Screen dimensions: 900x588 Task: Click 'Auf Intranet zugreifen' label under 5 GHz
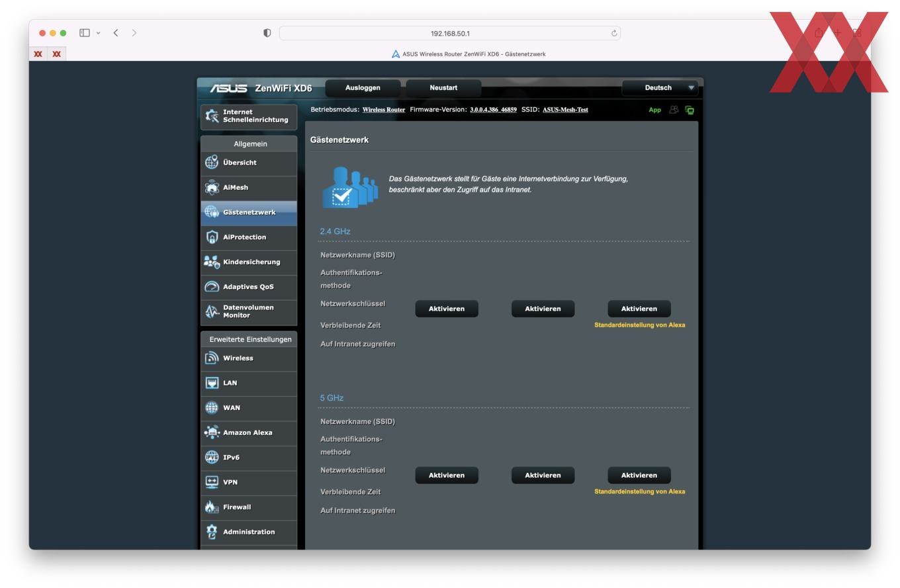(357, 511)
